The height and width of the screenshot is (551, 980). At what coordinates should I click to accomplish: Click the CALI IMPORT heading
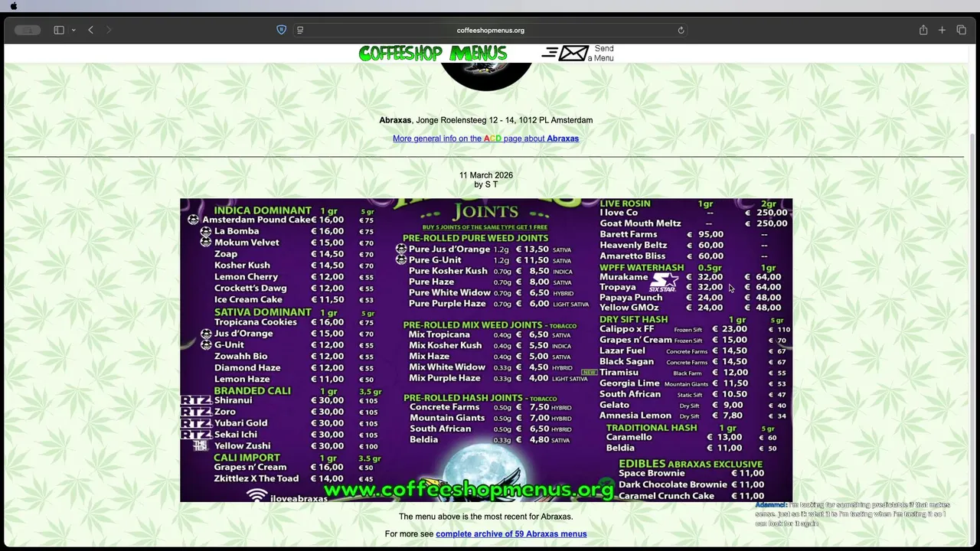247,458
